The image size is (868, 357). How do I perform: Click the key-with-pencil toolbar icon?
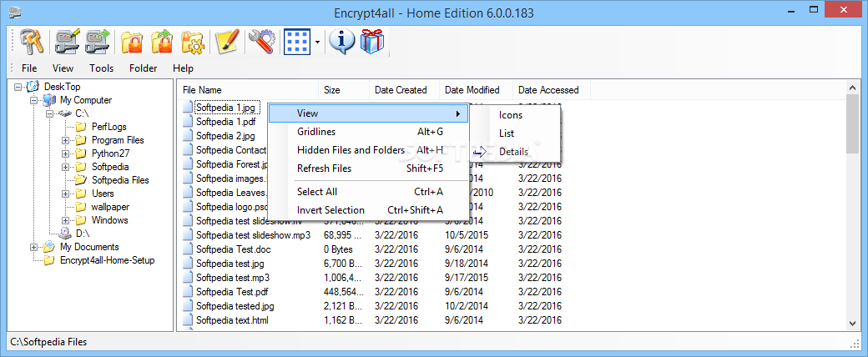67,42
